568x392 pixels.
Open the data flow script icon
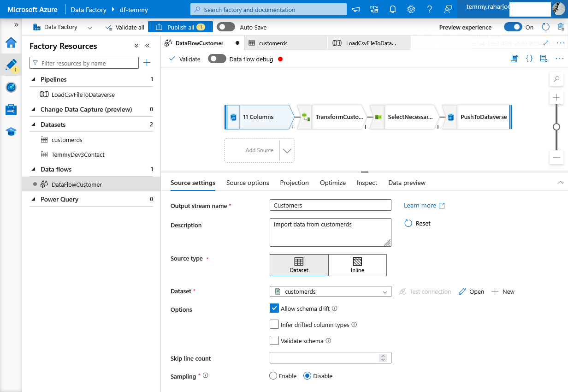pos(515,59)
